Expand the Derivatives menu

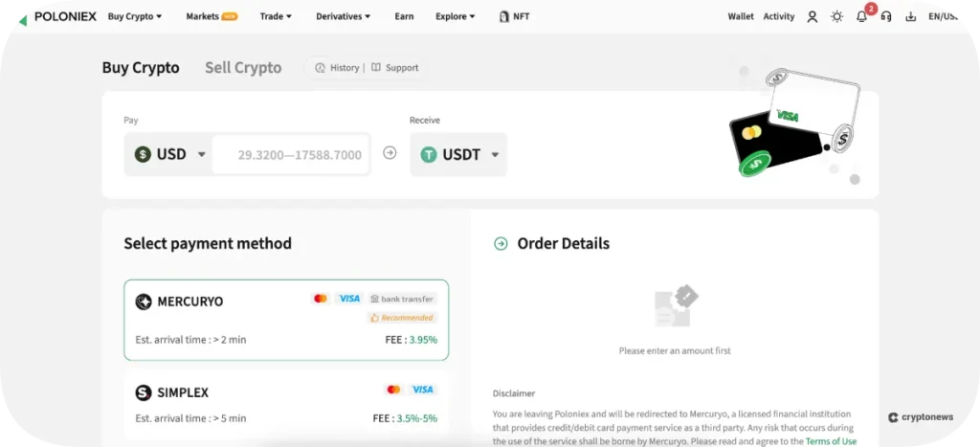pos(343,16)
